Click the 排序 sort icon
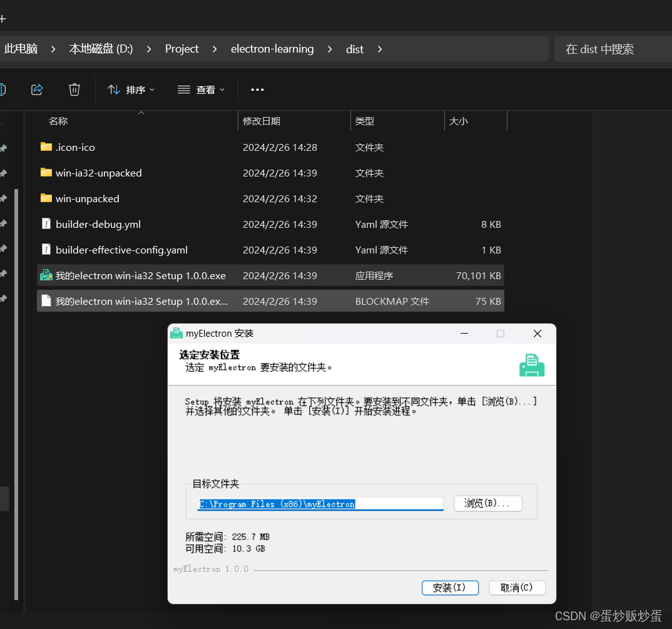Image resolution: width=672 pixels, height=629 pixels. coord(113,89)
